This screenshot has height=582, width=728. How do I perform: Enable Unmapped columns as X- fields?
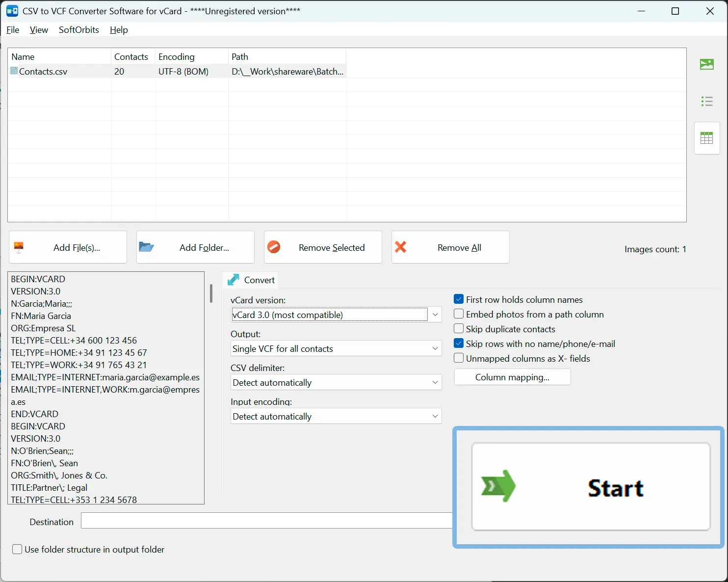pos(459,358)
